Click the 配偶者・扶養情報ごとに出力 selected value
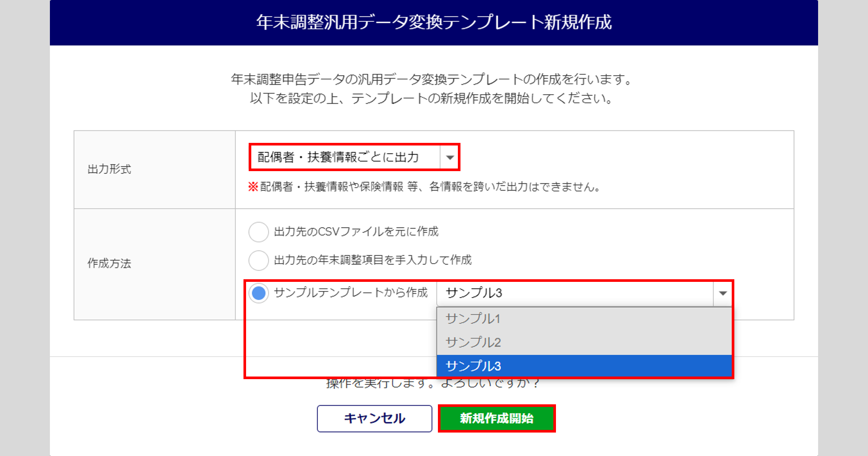The image size is (868, 456). pos(338,157)
